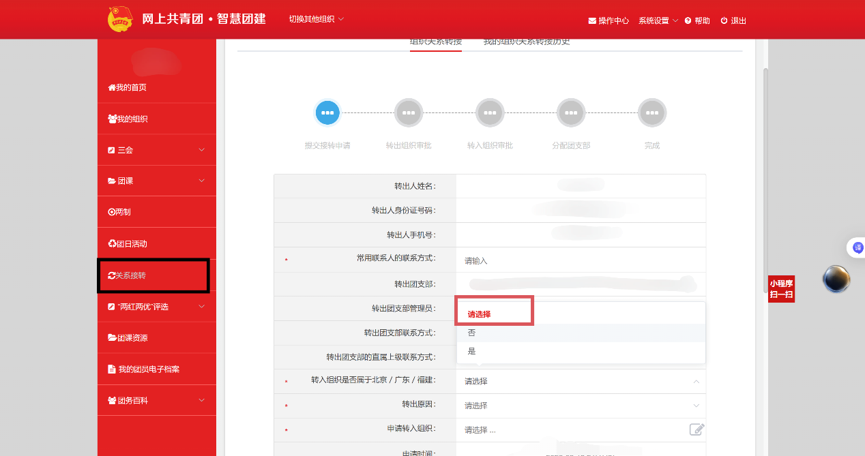Click the Youth League emblem logo
Screen dimensions: 865x456
(x=120, y=19)
